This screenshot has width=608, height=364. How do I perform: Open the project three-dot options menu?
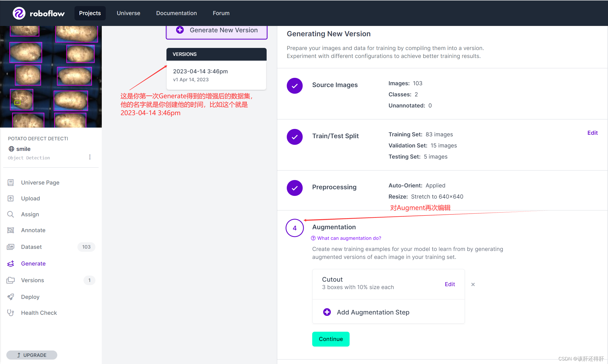[x=90, y=157]
